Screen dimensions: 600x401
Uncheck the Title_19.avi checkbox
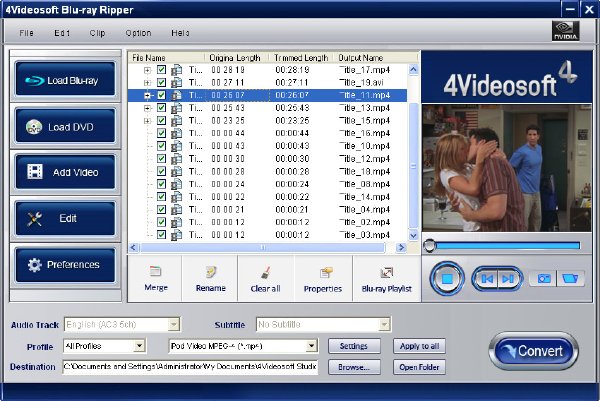click(161, 83)
